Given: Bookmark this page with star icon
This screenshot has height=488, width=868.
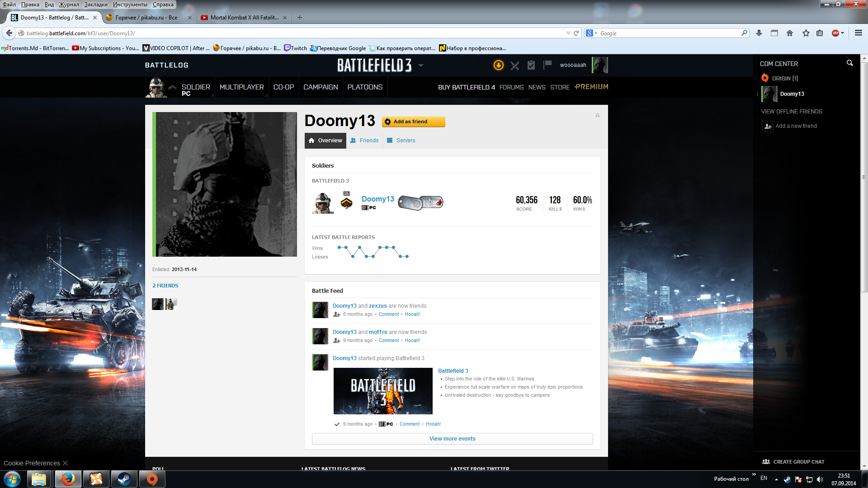Looking at the screenshot, I should (x=806, y=33).
